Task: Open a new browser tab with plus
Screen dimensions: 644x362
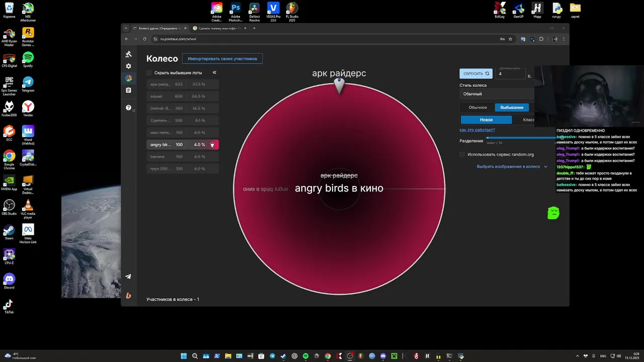Action: [254, 28]
